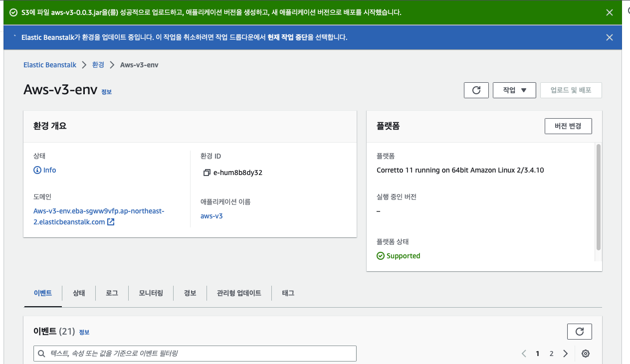Switch to the 로그 tab

pyautogui.click(x=112, y=293)
